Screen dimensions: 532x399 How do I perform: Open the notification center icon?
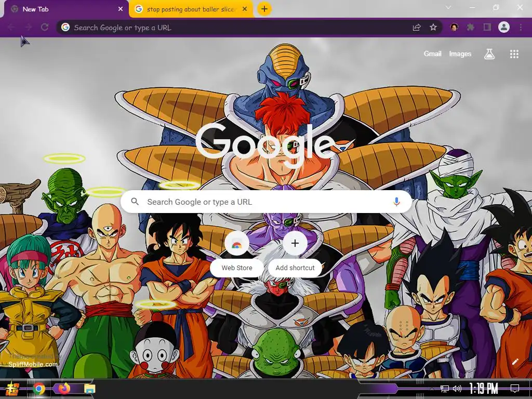[515, 389]
